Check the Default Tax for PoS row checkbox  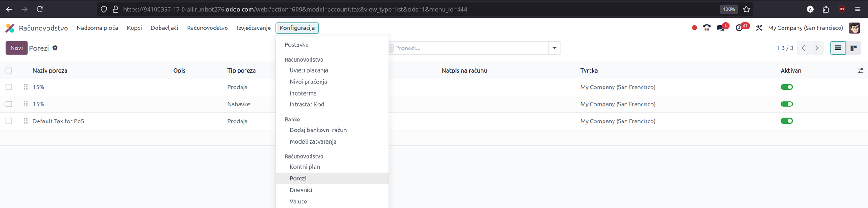click(x=9, y=121)
